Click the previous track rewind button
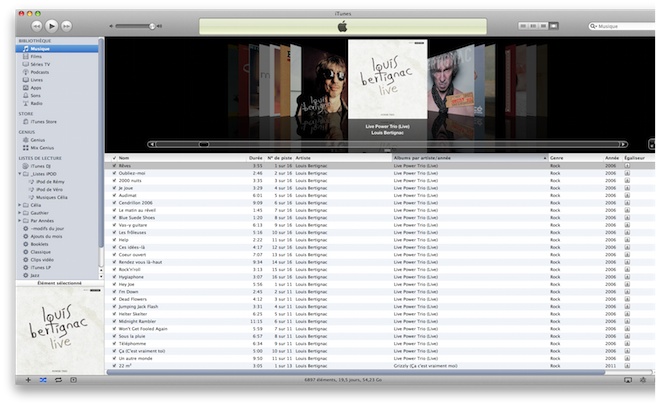 click(x=36, y=26)
